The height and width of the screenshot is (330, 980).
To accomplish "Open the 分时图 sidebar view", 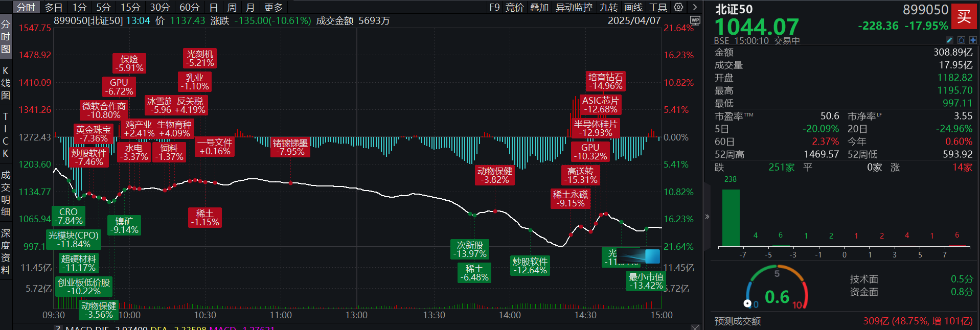I will tap(6, 36).
